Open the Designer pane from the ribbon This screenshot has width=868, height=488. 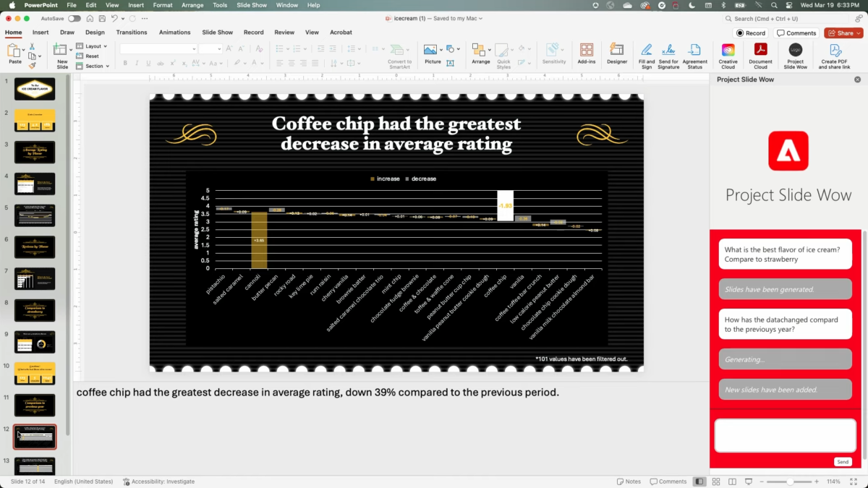click(617, 53)
